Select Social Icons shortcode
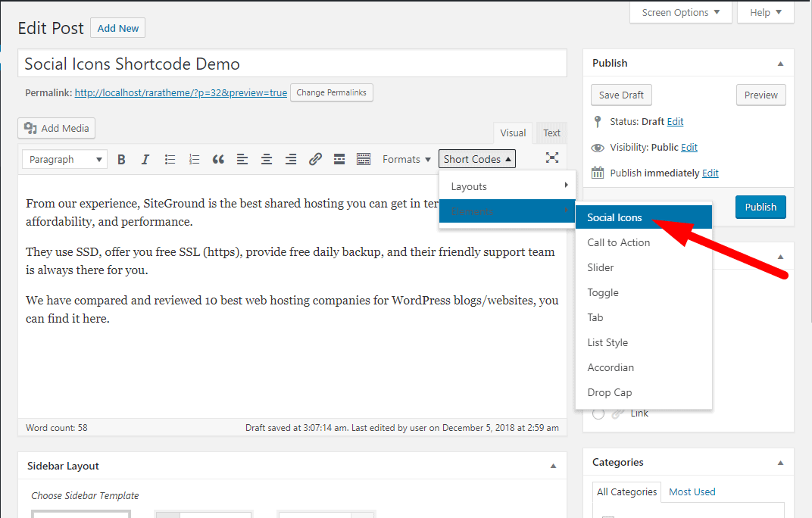The image size is (812, 518). click(x=644, y=217)
